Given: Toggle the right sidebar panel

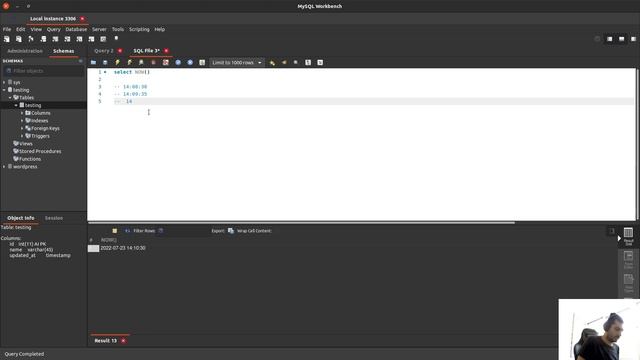Looking at the screenshot, I should click(633, 39).
